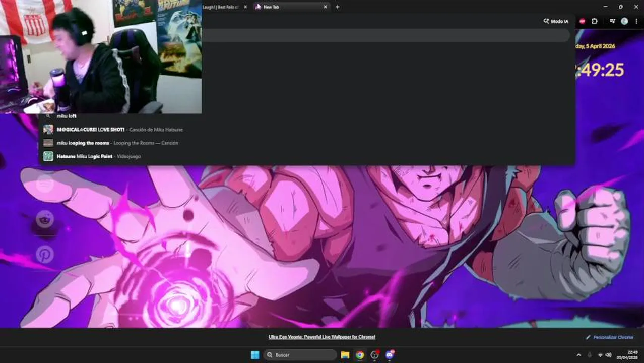
Task: Click the 5 April 2026 date widget
Action: pos(596,46)
